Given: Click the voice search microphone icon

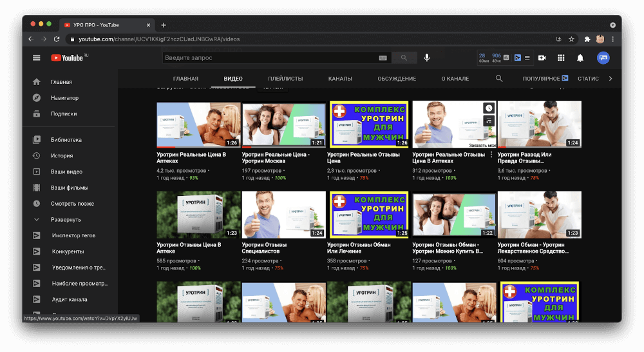Looking at the screenshot, I should [x=426, y=58].
